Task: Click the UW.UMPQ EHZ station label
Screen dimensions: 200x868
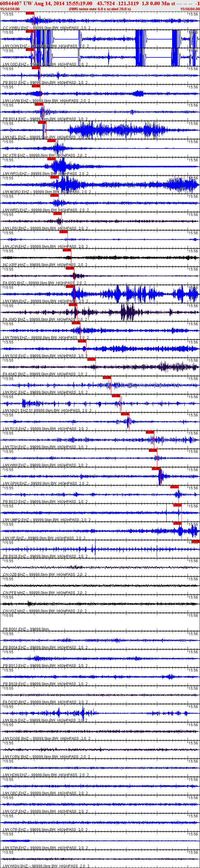Action: point(47,520)
